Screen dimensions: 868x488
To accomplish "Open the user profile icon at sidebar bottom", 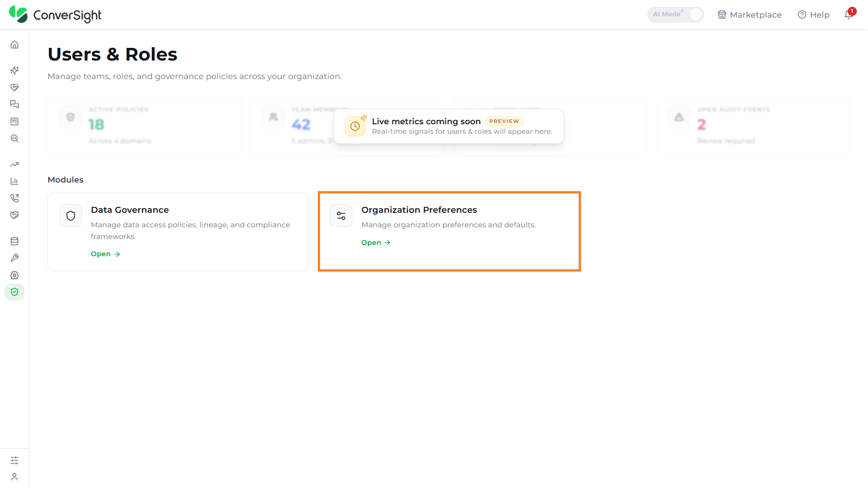I will [x=14, y=477].
